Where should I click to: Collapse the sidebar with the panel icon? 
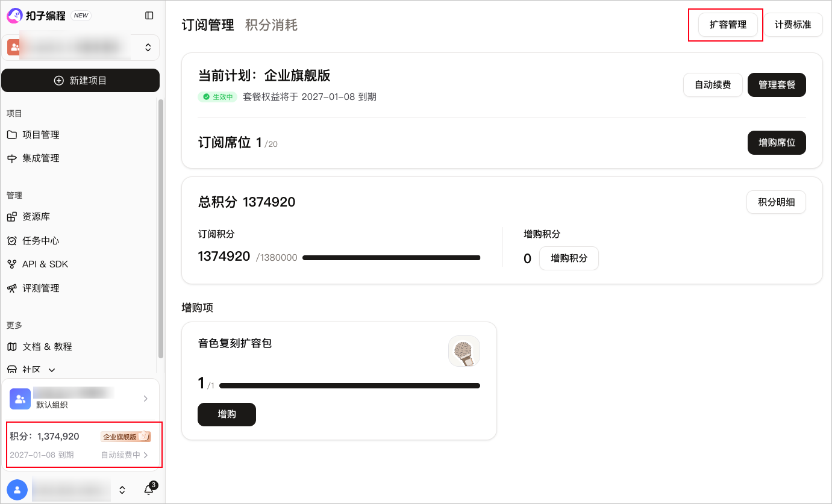(x=149, y=16)
